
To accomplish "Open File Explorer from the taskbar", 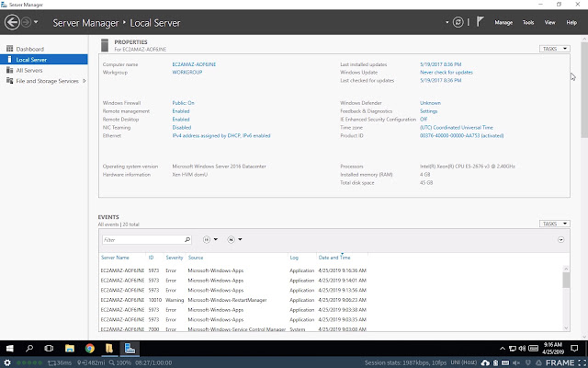I will click(x=70, y=349).
